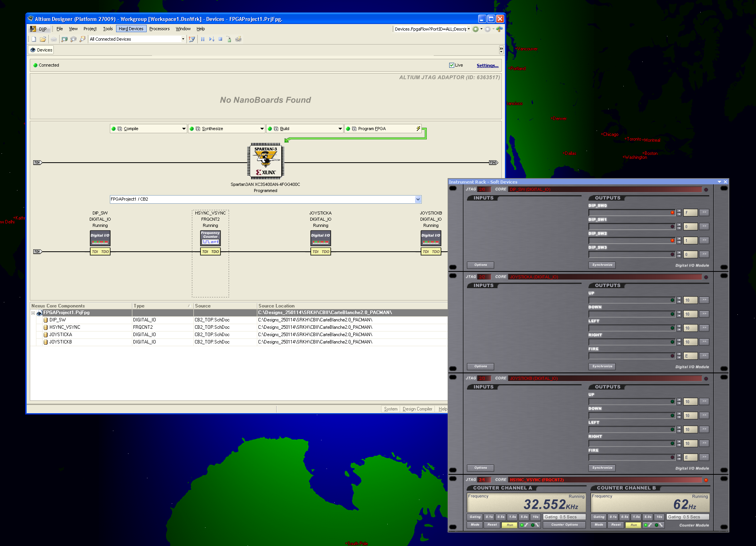Click the New document toolbar icon

(x=34, y=39)
